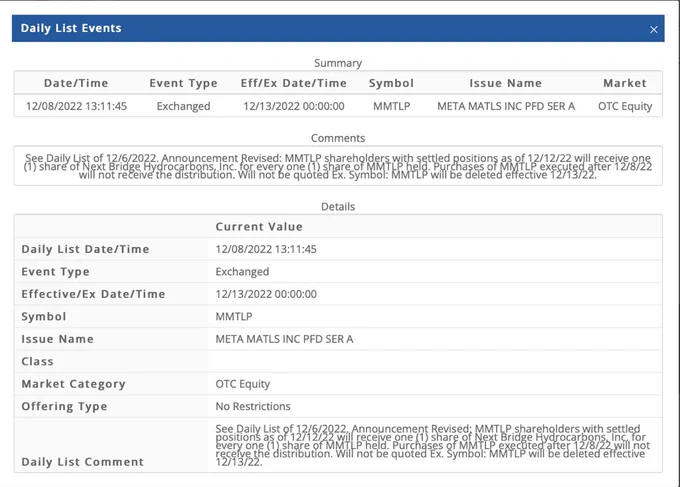680x487 pixels.
Task: Click the Daily List Comment row label
Action: pos(82,462)
